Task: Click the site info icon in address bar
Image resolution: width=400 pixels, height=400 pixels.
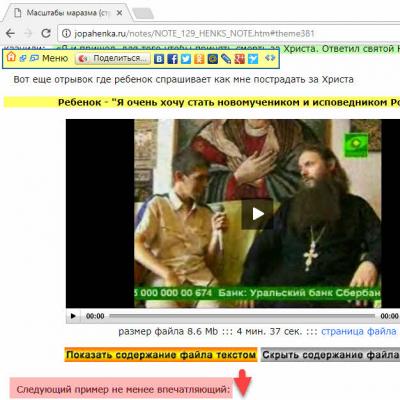Action: [67, 33]
